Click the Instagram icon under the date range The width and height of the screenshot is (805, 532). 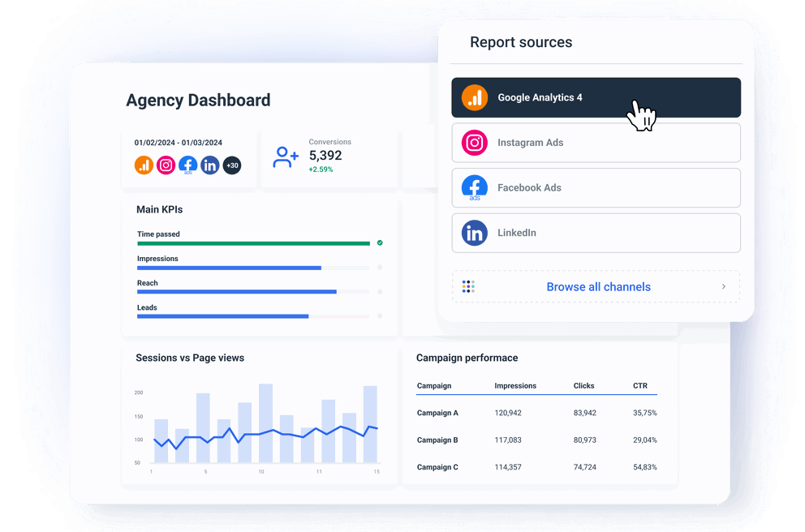[x=166, y=165]
